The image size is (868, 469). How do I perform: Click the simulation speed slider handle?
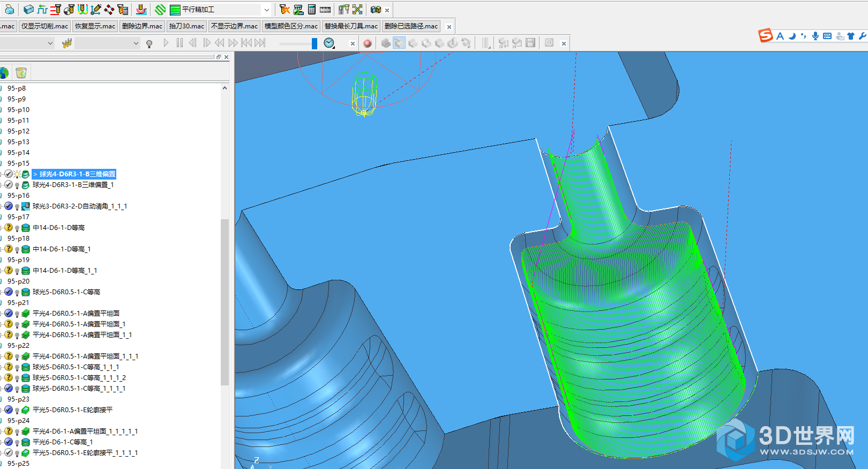pyautogui.click(x=315, y=43)
